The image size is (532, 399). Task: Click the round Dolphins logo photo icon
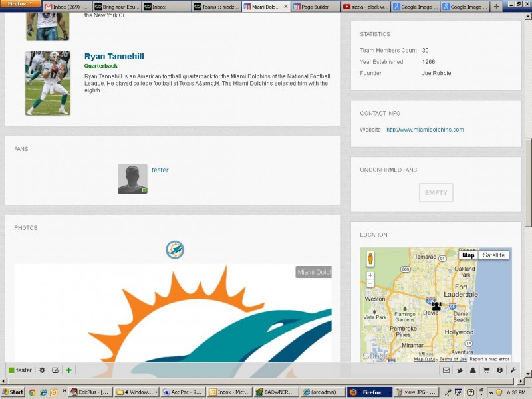coord(175,250)
